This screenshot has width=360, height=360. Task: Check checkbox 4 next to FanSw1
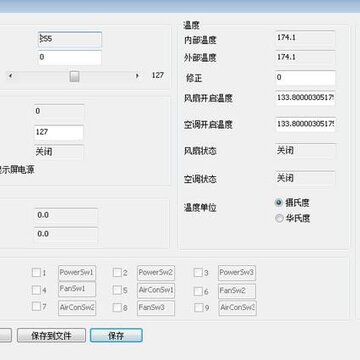point(36,290)
